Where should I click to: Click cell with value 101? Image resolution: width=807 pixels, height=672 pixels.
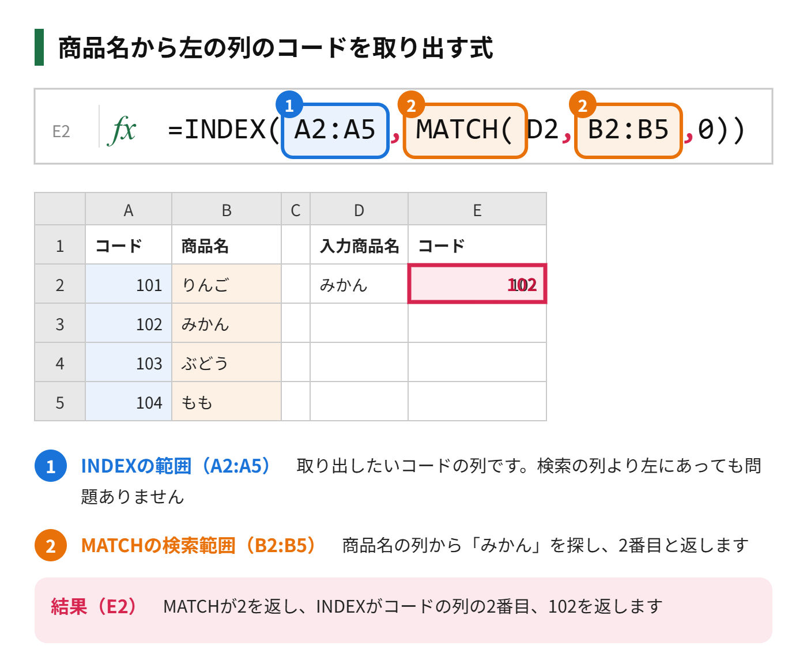click(x=129, y=284)
